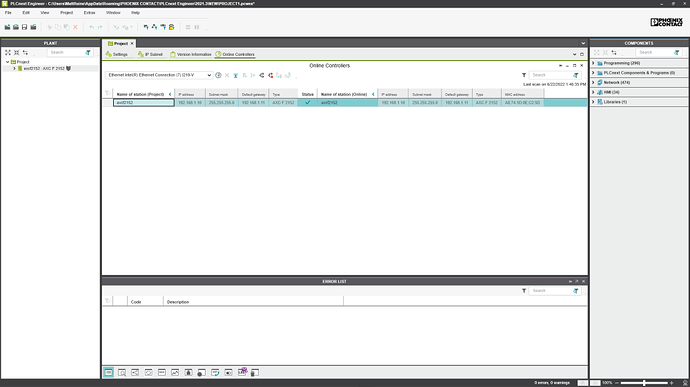Collapse project columns via blue arrow
Viewport: 690px width, 387px height.
tap(170, 94)
